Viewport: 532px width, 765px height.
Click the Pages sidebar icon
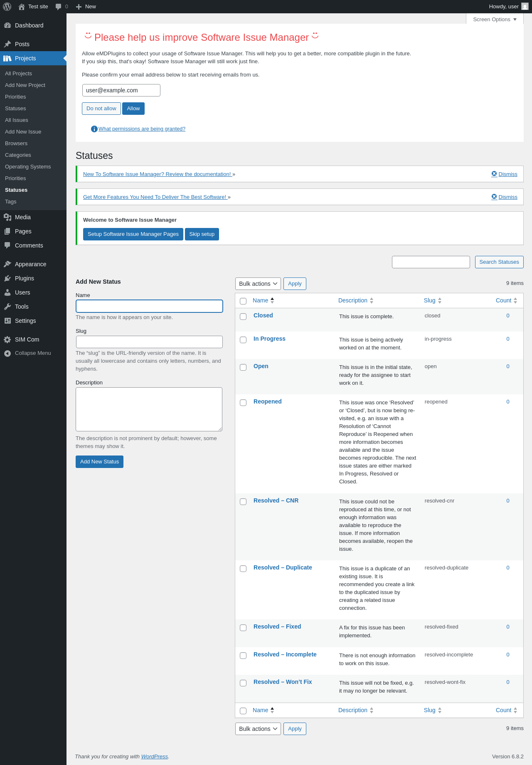[x=7, y=231]
